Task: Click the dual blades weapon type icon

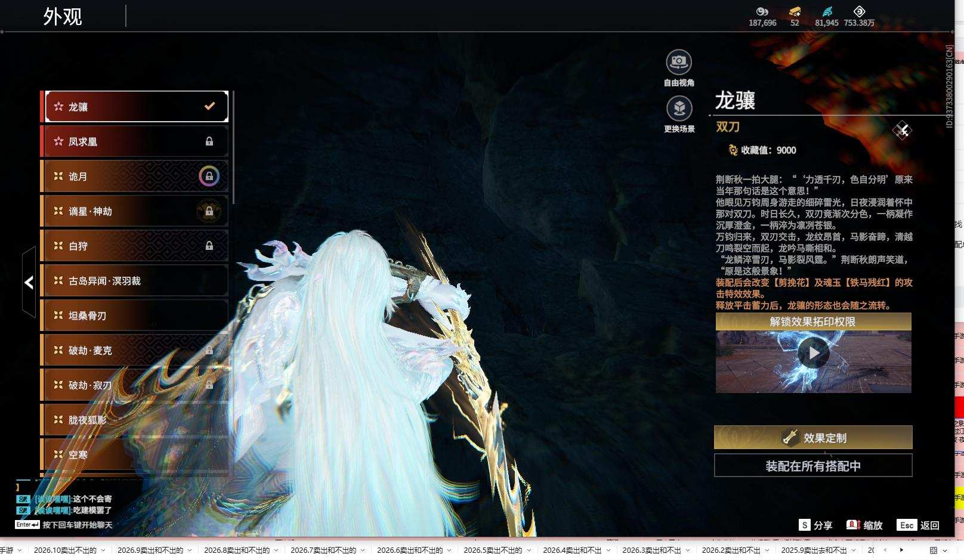Action: coord(902,130)
